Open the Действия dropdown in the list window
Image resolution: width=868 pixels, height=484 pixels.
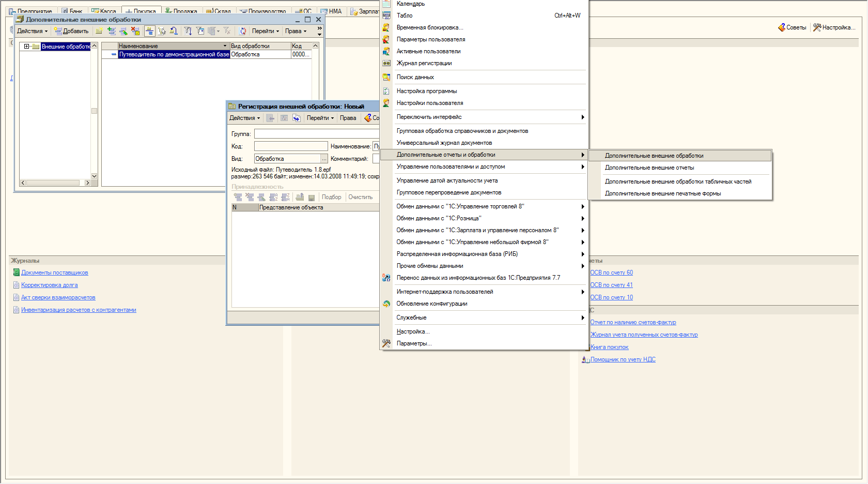click(x=32, y=31)
